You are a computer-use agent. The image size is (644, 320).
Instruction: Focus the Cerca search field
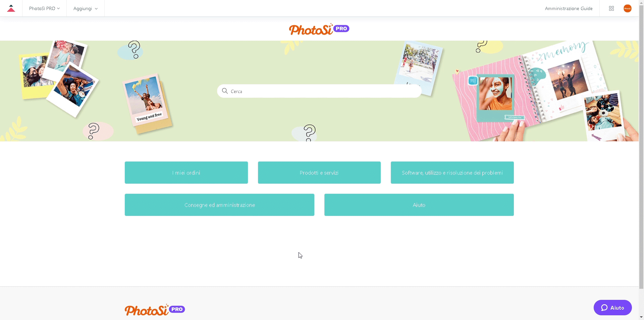(x=322, y=91)
